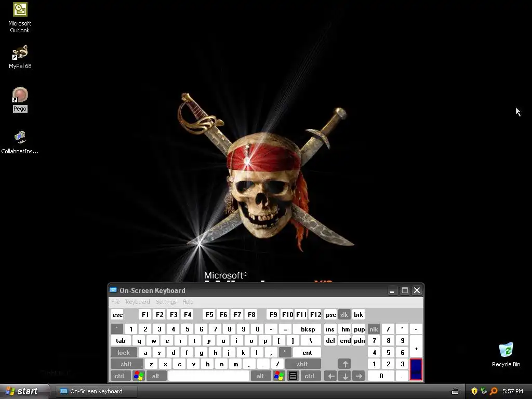This screenshot has width=532, height=399.
Task: Click the numpad 0 key
Action: pos(381,376)
